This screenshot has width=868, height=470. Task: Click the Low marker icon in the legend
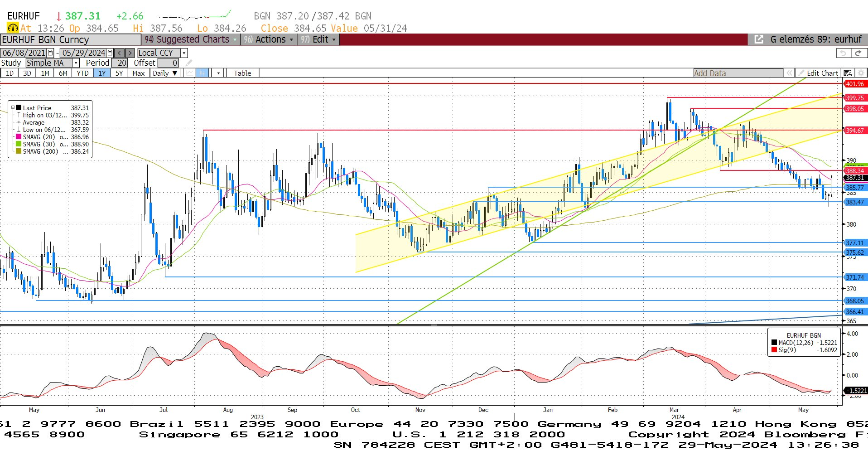(19, 130)
